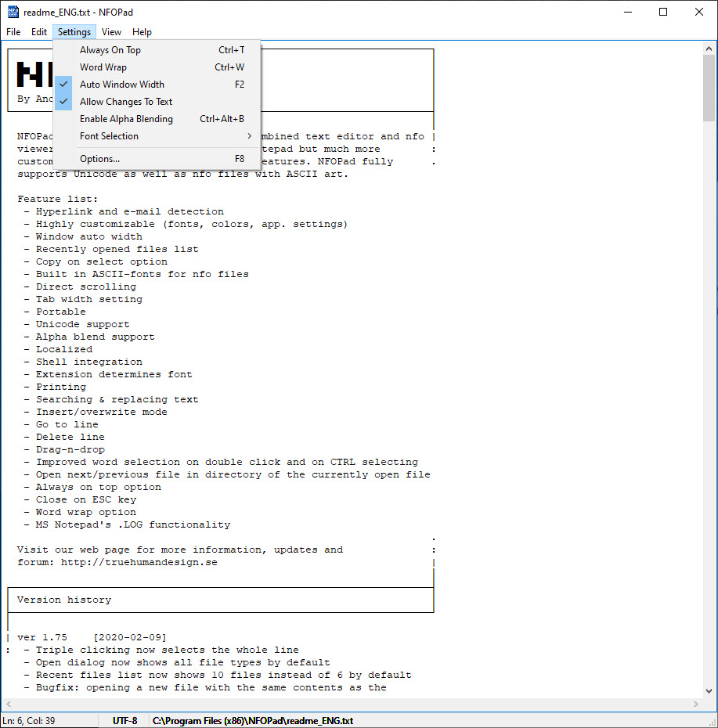
Task: Open the View menu
Action: pyautogui.click(x=111, y=32)
